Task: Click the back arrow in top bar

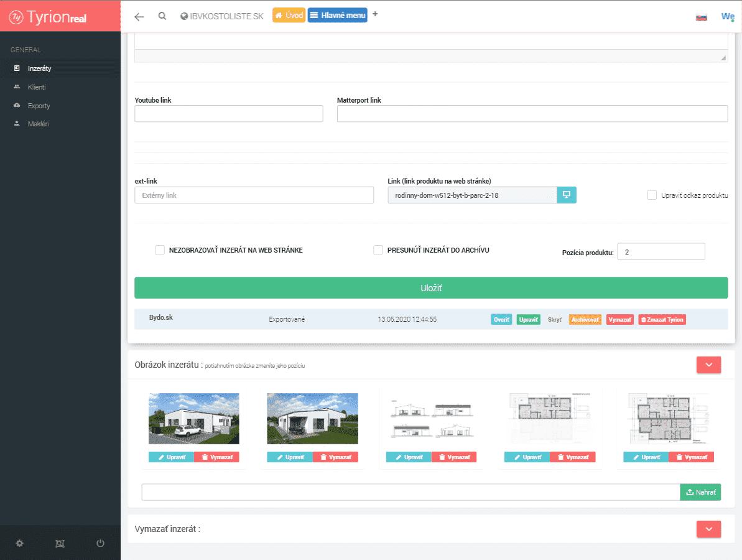Action: click(x=139, y=17)
